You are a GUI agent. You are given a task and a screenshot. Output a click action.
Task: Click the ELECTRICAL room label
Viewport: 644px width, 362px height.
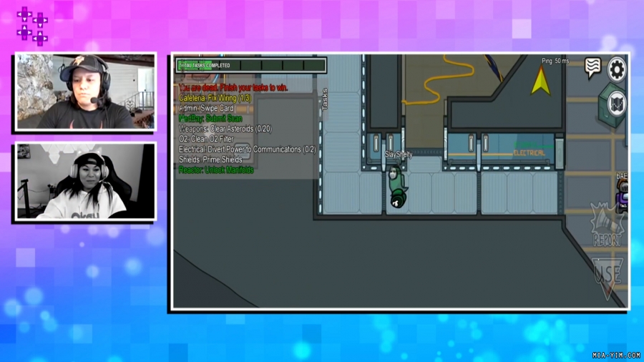pos(529,152)
